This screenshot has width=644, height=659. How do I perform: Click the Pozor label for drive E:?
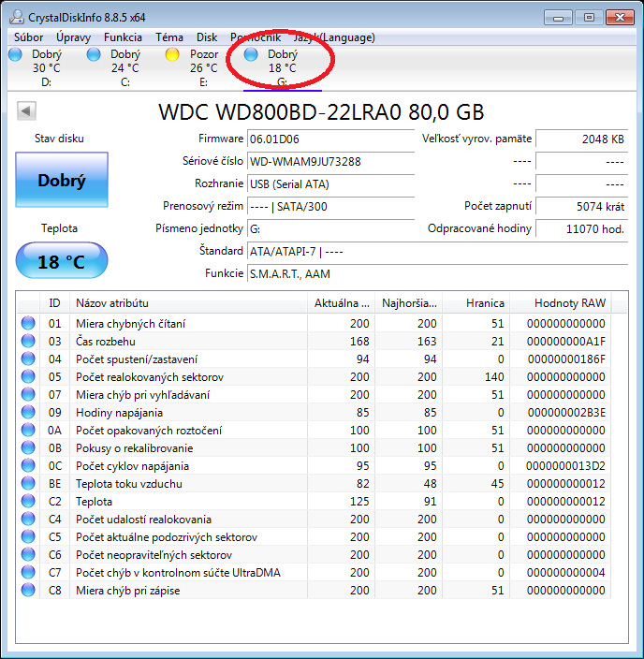(x=204, y=54)
